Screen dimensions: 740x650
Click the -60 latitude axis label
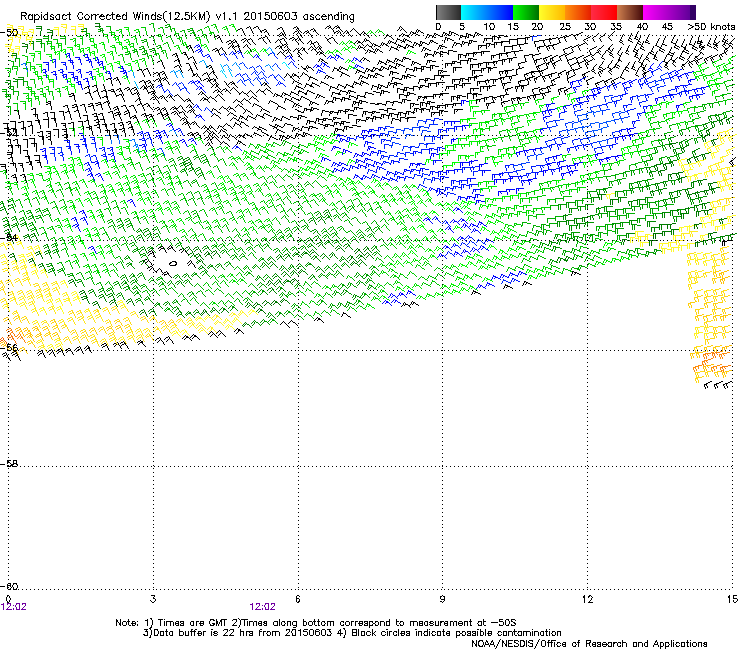pos(9,586)
